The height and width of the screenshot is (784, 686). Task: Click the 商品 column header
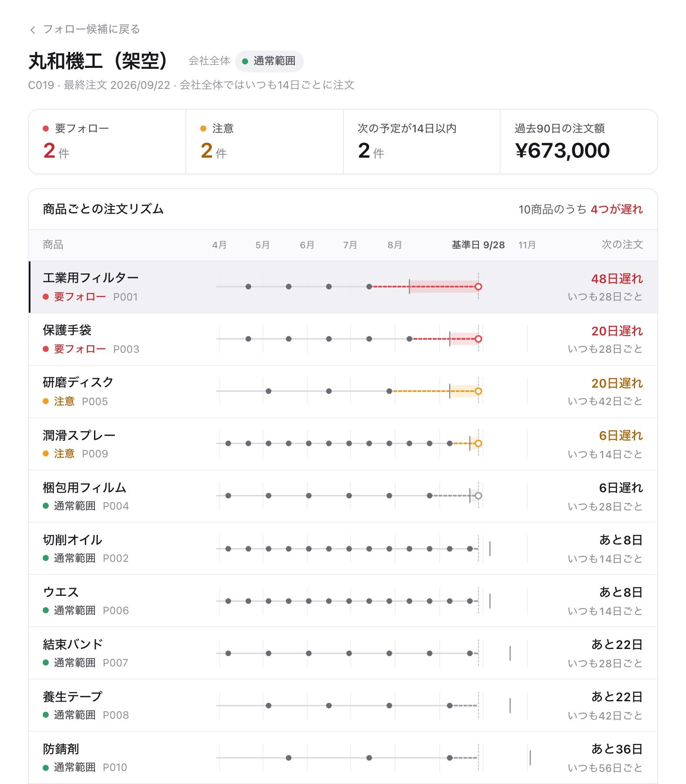click(x=53, y=245)
